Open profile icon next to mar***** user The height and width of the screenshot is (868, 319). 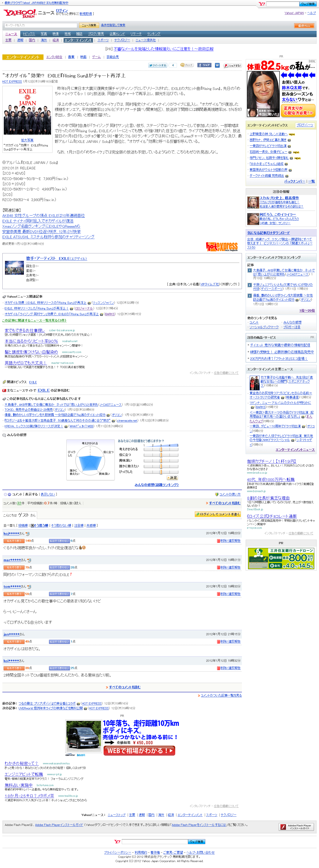(x=29, y=560)
